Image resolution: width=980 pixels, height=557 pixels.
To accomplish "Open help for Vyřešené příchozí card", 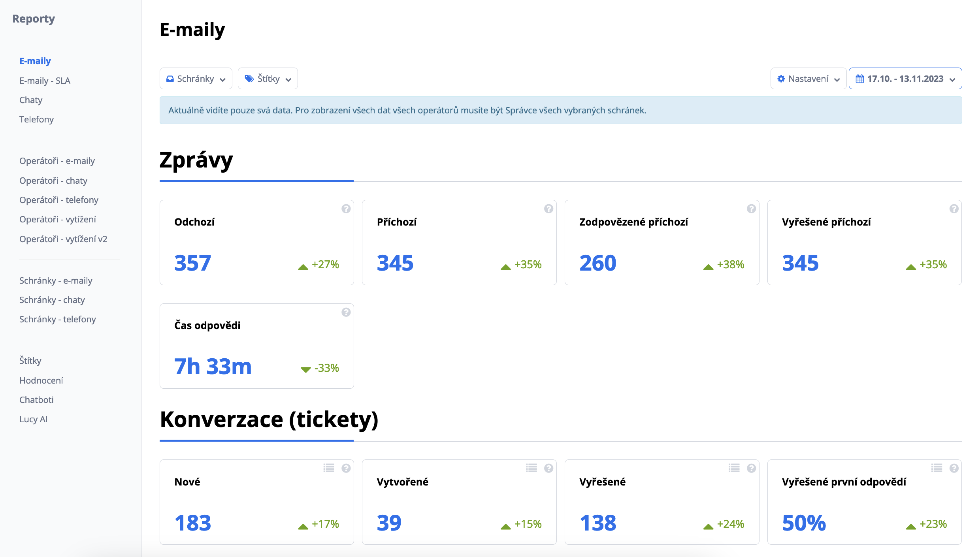I will coord(954,209).
